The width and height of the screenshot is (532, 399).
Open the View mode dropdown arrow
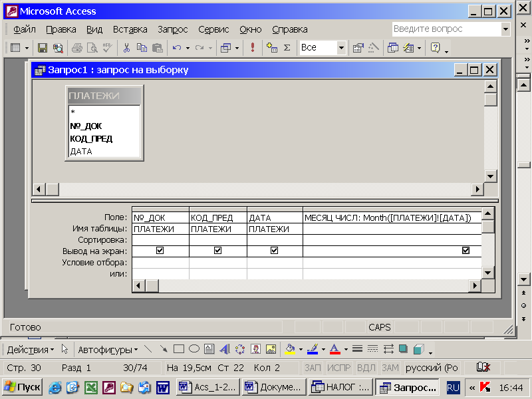pos(27,48)
